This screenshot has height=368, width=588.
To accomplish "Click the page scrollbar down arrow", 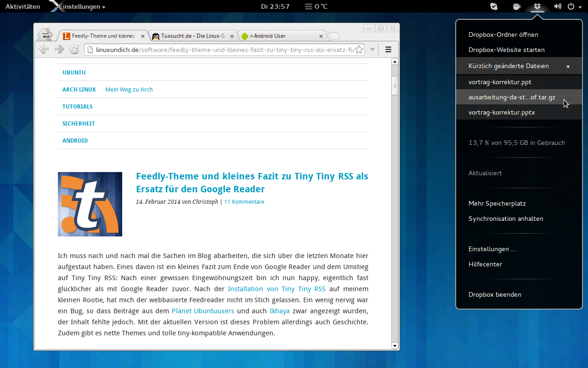I will (x=394, y=345).
